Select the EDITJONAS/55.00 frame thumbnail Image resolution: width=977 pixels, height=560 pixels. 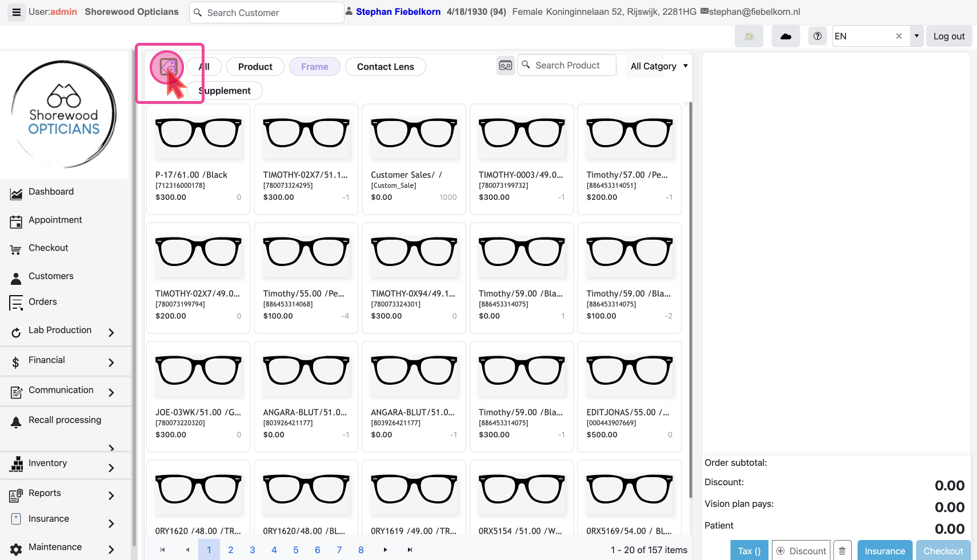click(x=629, y=371)
